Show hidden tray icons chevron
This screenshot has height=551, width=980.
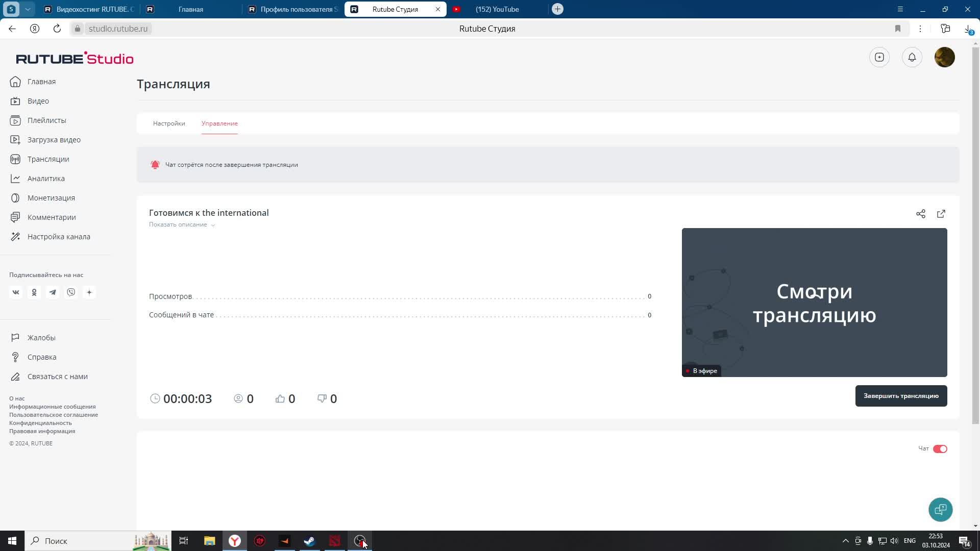pyautogui.click(x=845, y=541)
